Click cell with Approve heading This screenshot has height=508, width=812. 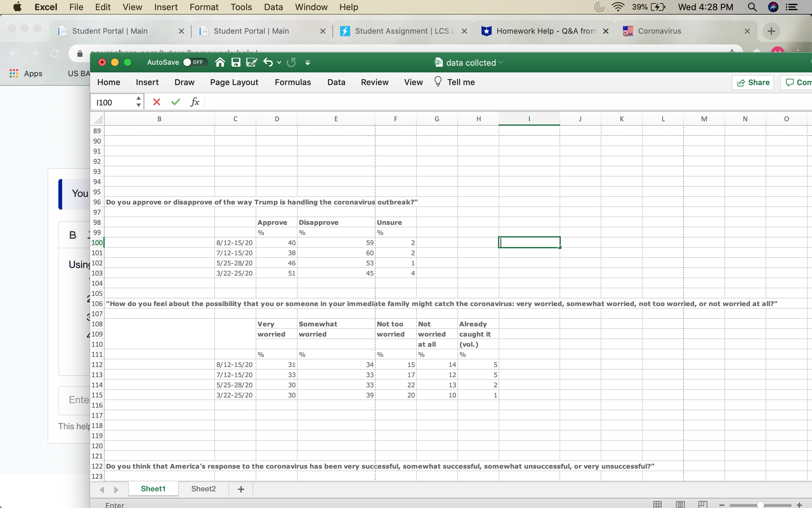pyautogui.click(x=277, y=223)
